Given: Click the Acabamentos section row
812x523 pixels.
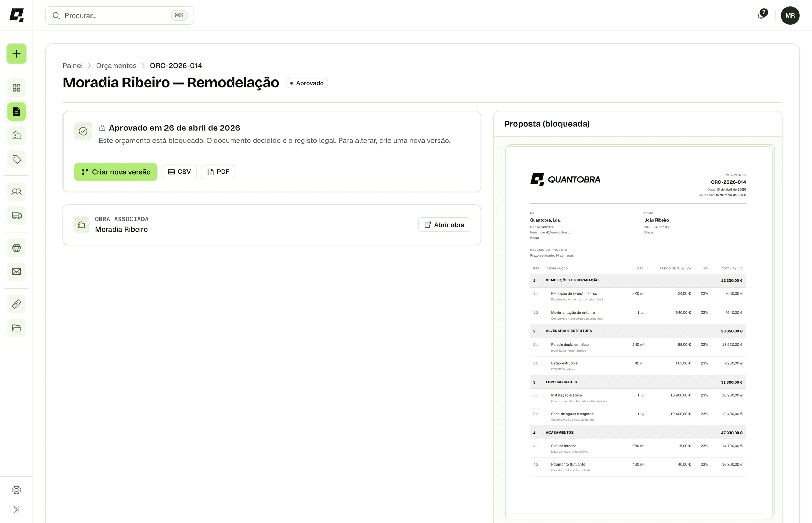Looking at the screenshot, I should click(638, 433).
